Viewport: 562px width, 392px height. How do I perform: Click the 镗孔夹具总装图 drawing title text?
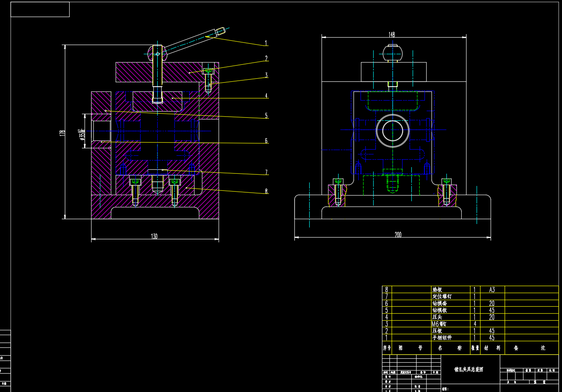pyautogui.click(x=468, y=369)
